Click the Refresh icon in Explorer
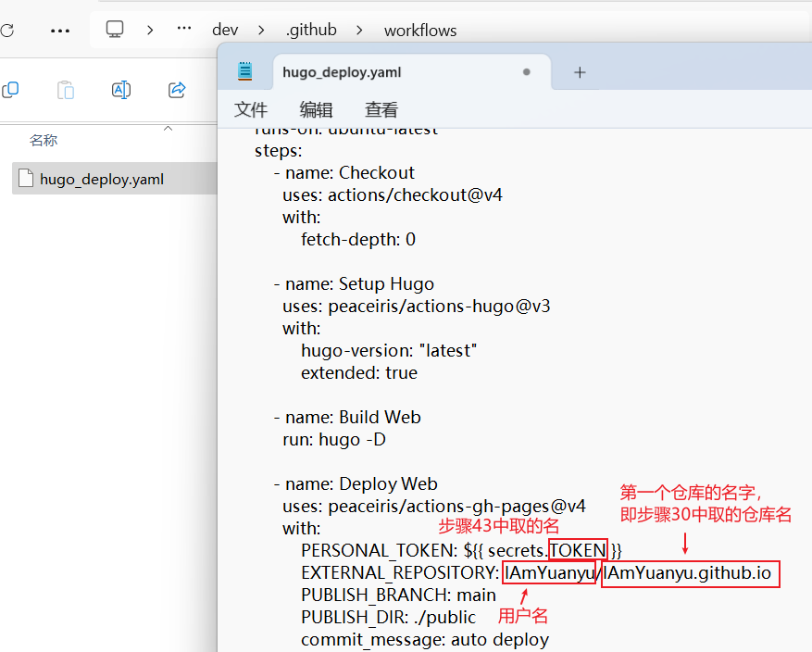Screen dimensions: 812x652 [x=6, y=30]
